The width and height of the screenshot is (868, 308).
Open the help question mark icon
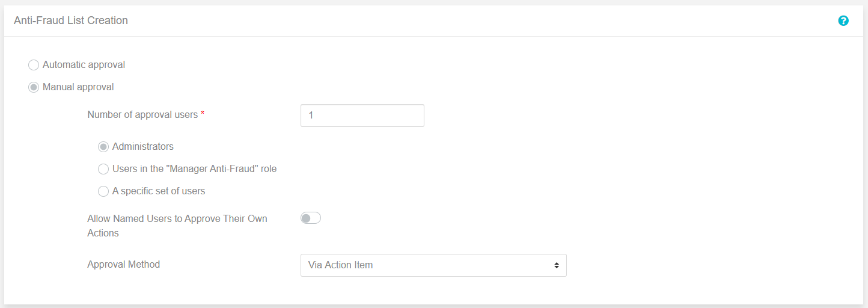(843, 21)
